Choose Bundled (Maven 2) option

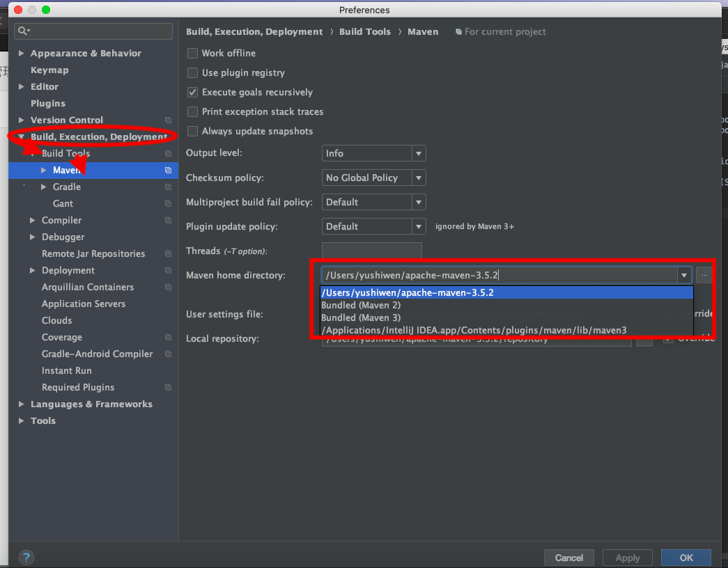506,306
